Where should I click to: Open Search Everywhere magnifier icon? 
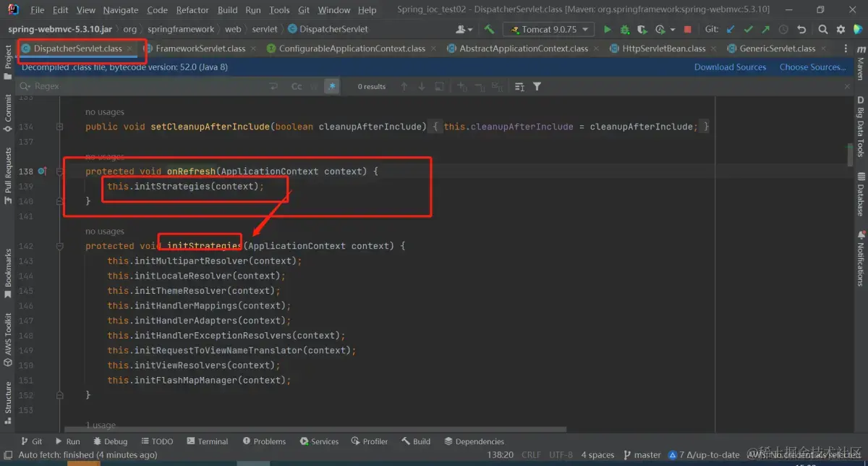coord(823,30)
